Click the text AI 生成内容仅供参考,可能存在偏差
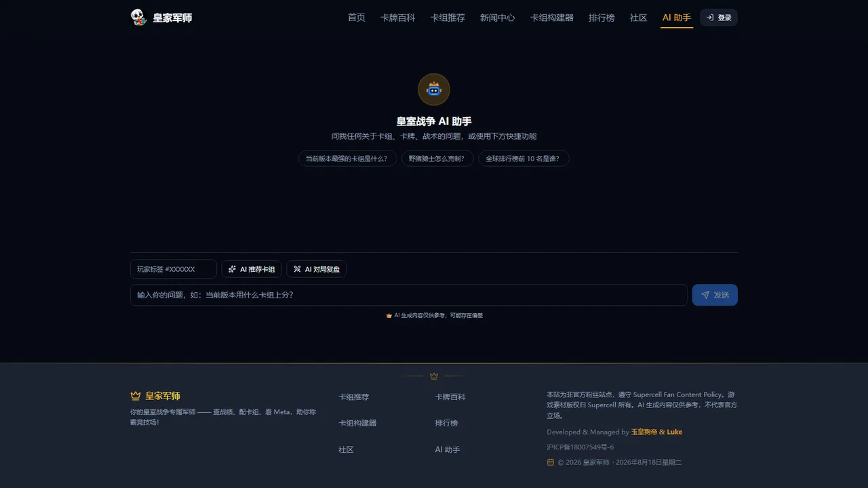 tap(439, 316)
